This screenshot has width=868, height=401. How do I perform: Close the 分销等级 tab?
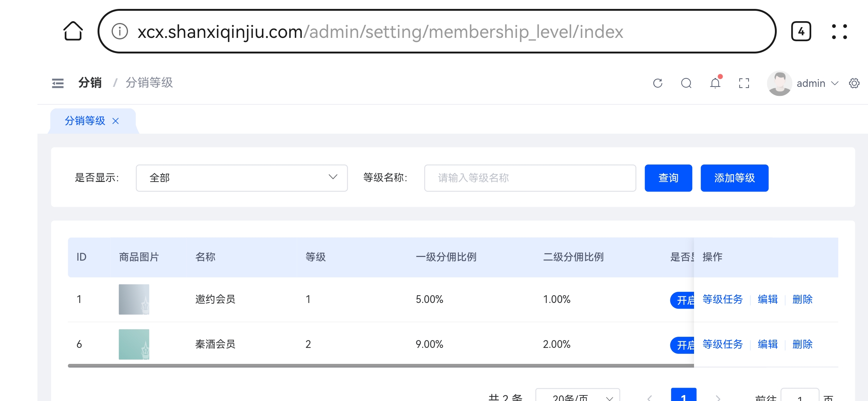click(x=116, y=121)
